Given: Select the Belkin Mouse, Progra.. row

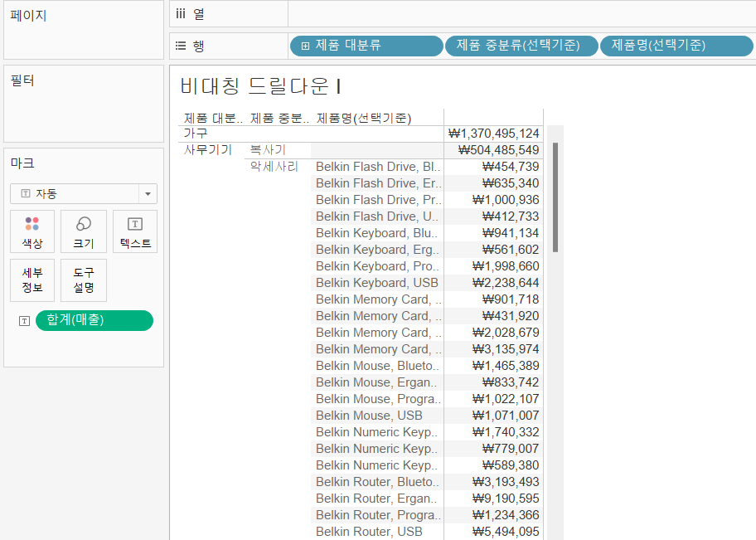Looking at the screenshot, I should [377, 399].
